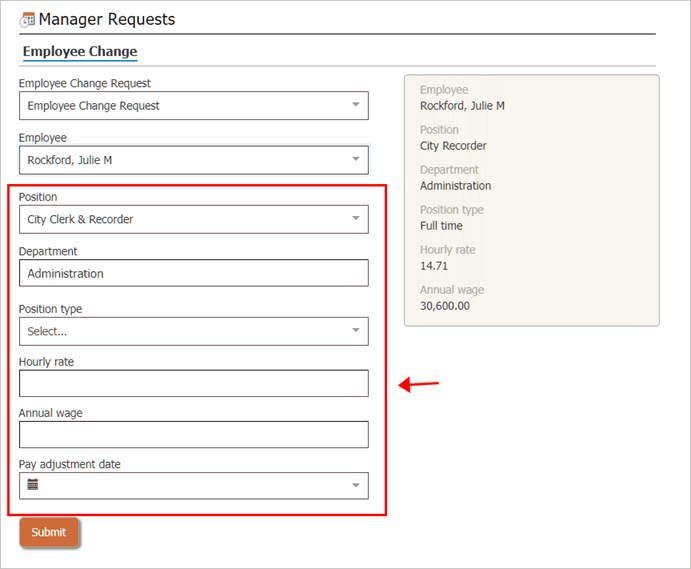Image resolution: width=691 pixels, height=569 pixels.
Task: Open the Pay adjustment date picker arrow
Action: (x=355, y=486)
